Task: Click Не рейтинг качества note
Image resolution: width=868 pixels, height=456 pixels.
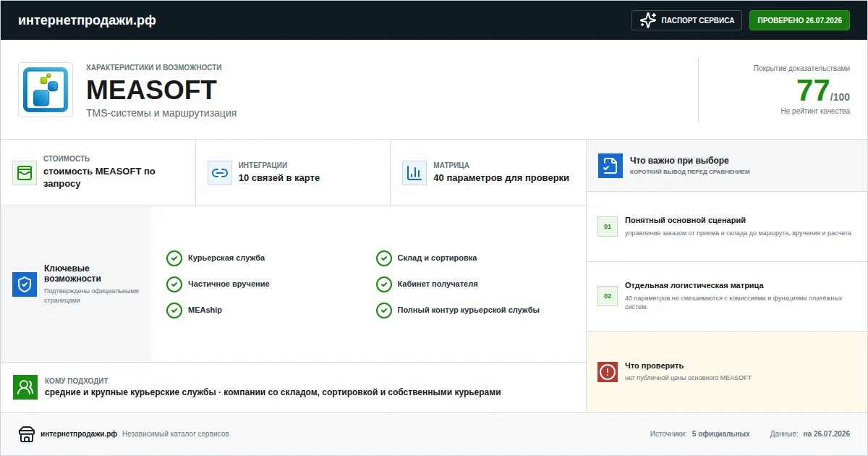Action: click(815, 111)
